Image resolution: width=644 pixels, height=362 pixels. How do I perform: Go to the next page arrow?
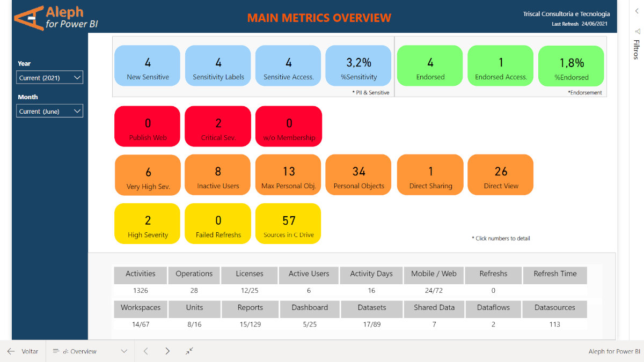167,351
